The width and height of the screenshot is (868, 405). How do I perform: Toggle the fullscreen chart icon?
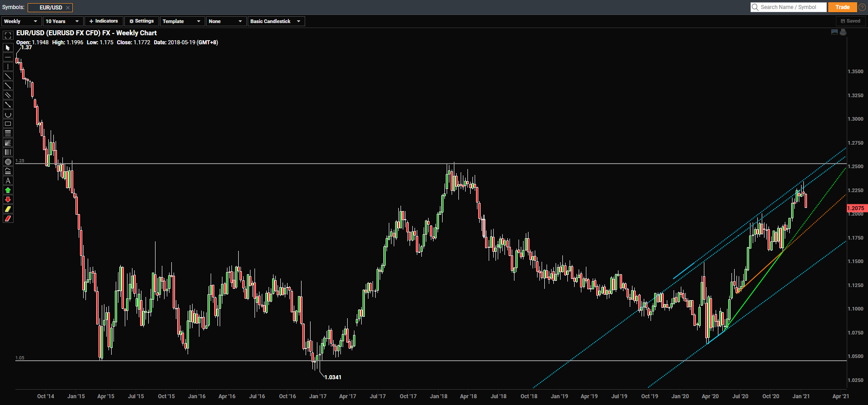click(8, 35)
